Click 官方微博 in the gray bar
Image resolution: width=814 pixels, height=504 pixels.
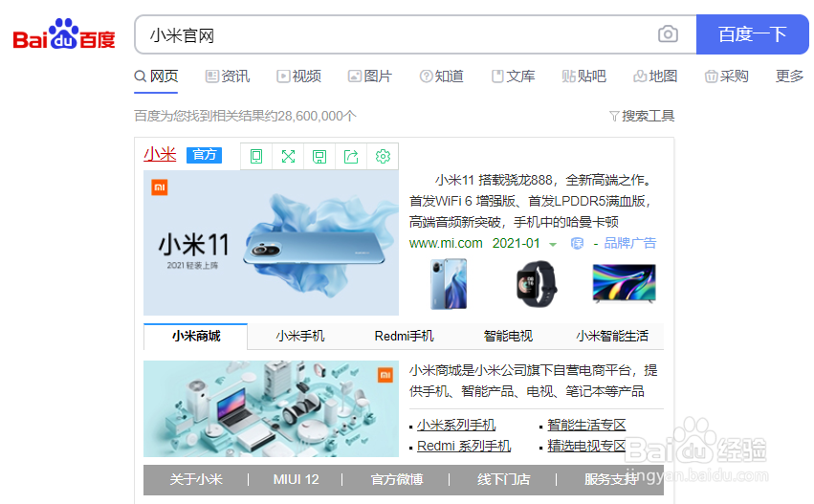(x=397, y=479)
